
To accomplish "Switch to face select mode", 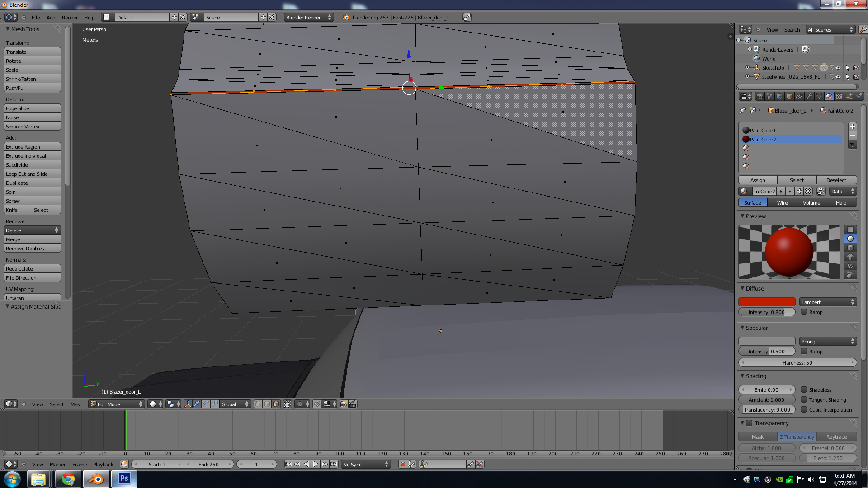I will [276, 404].
